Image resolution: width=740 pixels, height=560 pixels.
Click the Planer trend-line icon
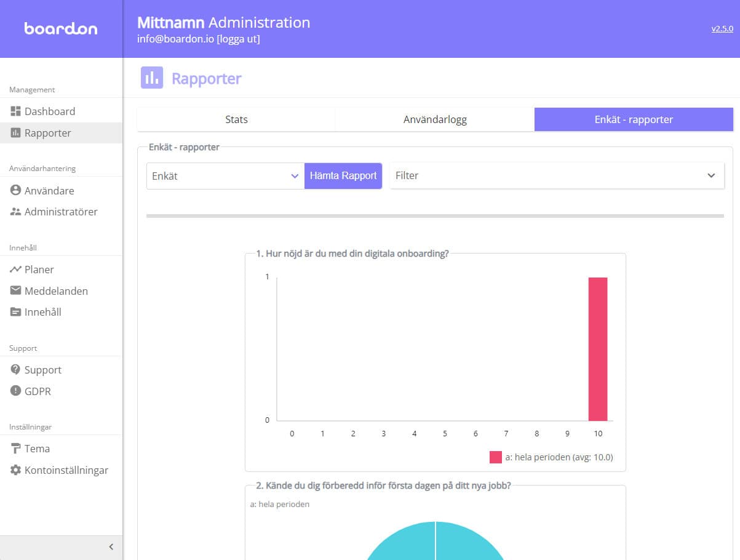click(x=15, y=270)
